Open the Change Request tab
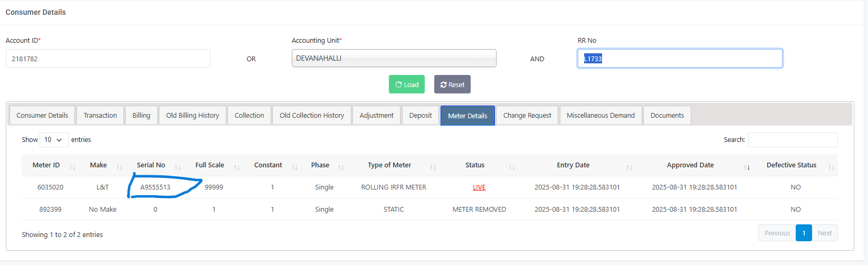This screenshot has width=868, height=265. 527,116
